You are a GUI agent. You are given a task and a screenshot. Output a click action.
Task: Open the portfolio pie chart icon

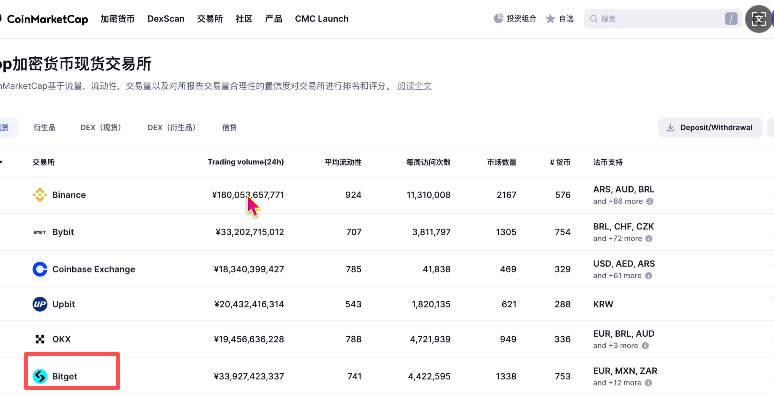click(x=498, y=19)
